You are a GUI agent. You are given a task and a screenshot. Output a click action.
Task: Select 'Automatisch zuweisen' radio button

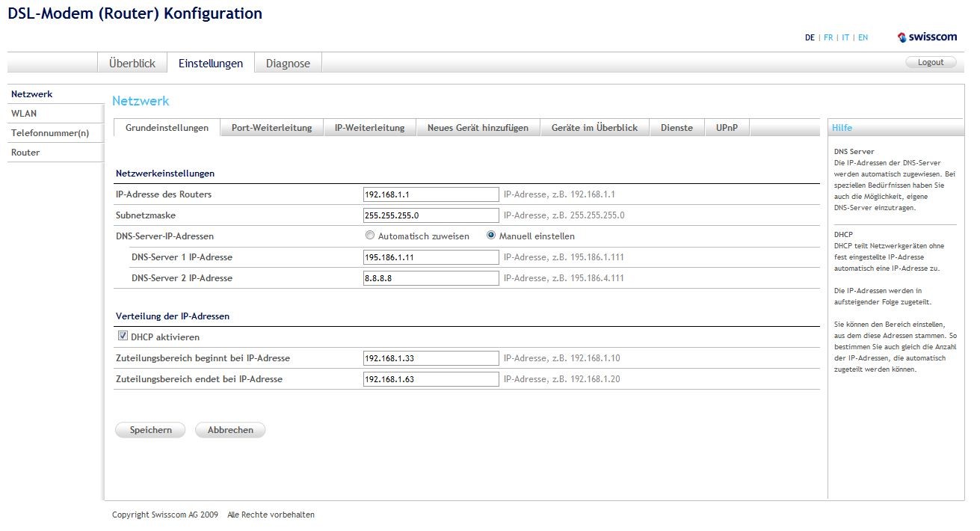pos(370,236)
